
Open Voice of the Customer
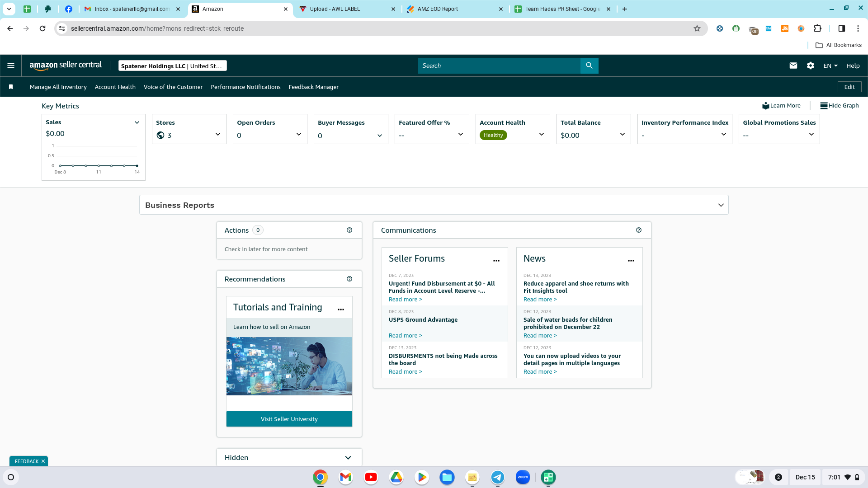click(x=173, y=87)
